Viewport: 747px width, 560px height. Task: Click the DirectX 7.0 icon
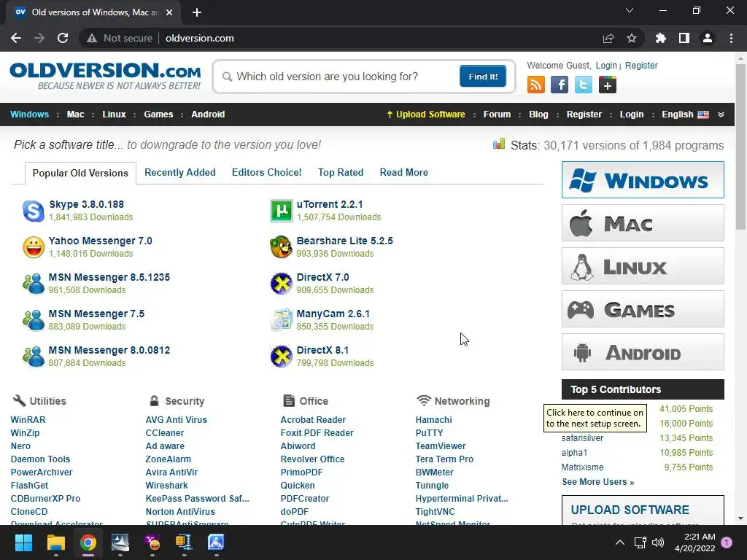coord(281,284)
